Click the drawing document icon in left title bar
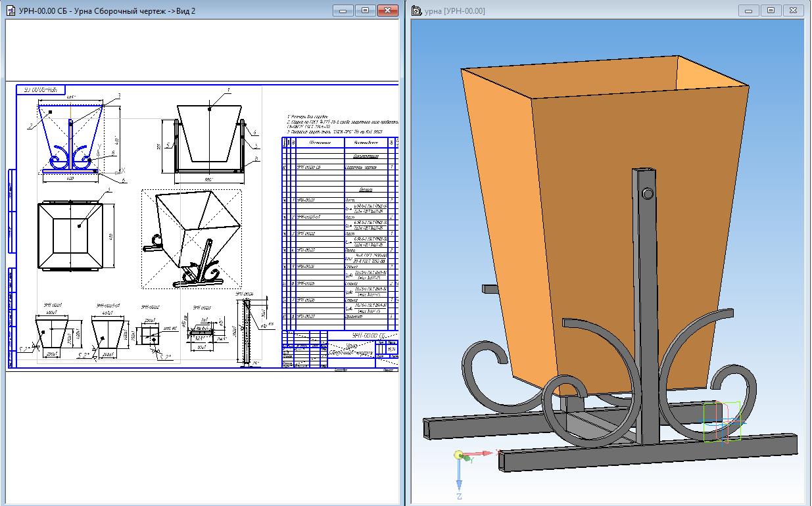This screenshot has width=812, height=506. pos(10,11)
